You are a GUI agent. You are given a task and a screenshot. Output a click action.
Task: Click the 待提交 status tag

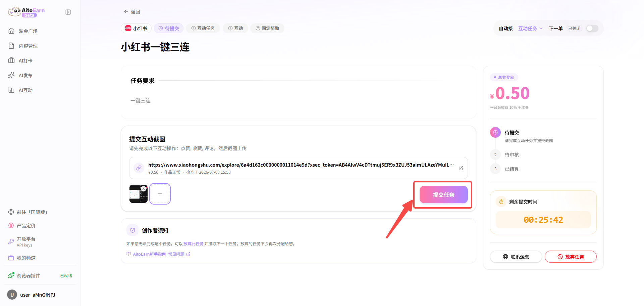point(169,28)
